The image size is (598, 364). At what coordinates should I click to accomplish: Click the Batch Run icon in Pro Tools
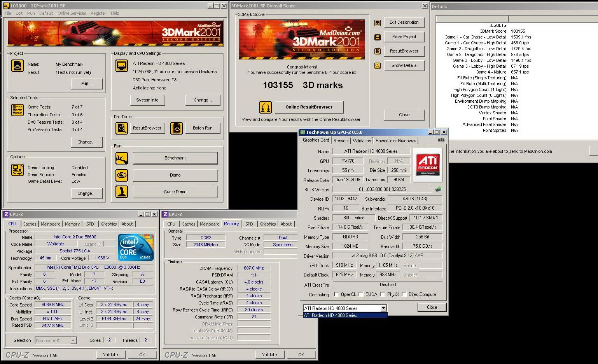tap(176, 128)
